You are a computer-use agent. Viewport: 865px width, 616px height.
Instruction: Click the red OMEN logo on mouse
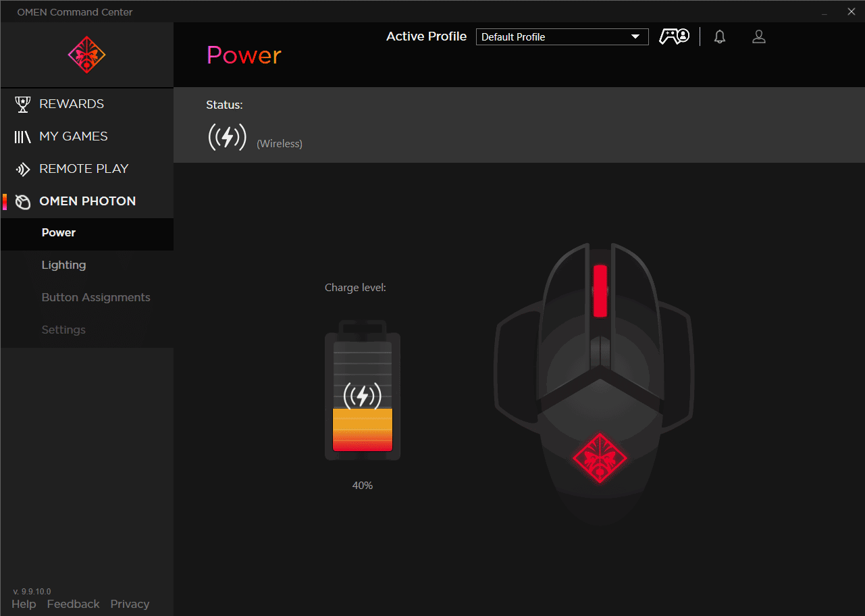[x=600, y=458]
